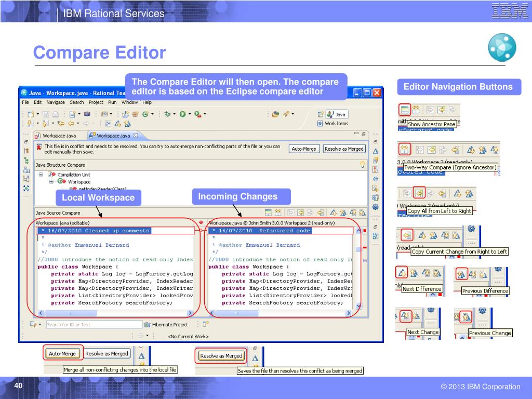Collapse the Workspace class tree node
Screen dimensions: 532x399
pyautogui.click(x=51, y=181)
